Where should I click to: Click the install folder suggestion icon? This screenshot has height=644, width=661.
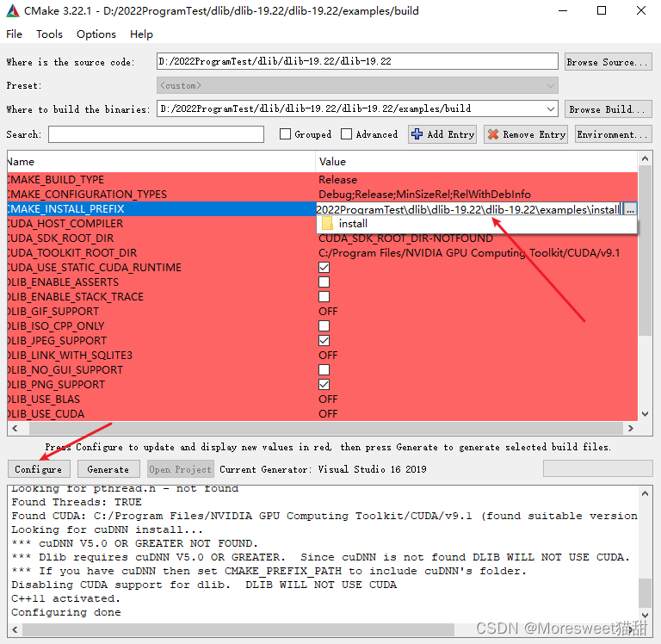[x=327, y=224]
